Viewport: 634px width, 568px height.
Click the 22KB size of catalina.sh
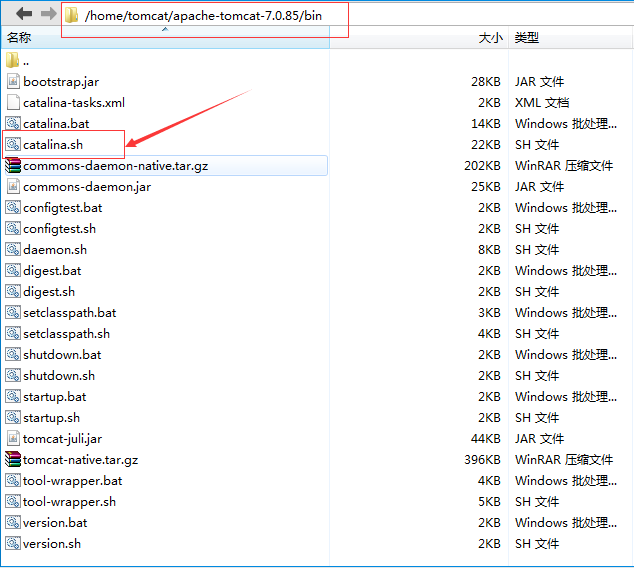(486, 145)
